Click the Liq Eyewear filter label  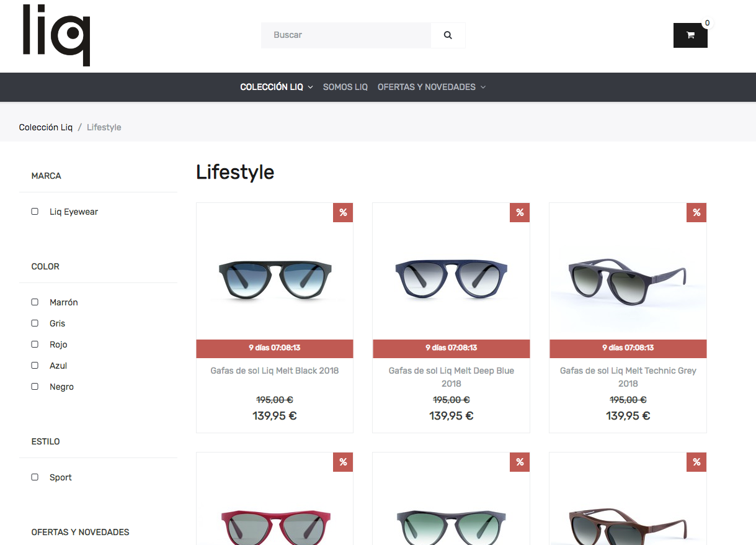tap(74, 212)
